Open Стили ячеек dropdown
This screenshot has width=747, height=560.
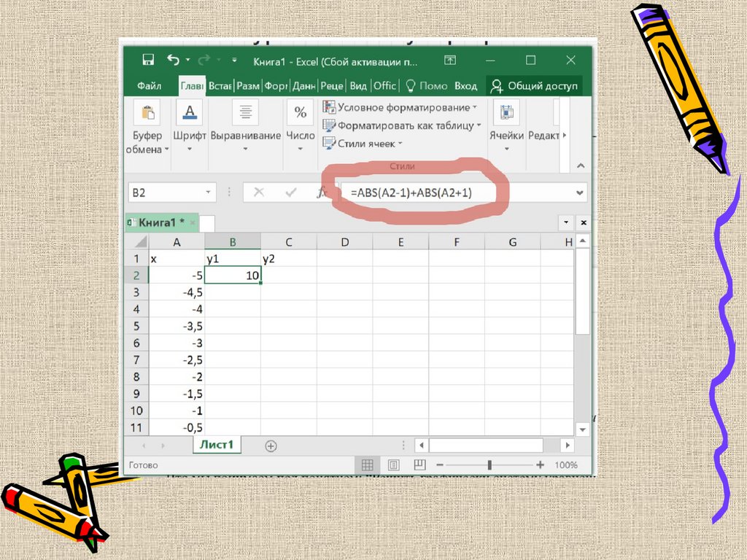pos(362,144)
